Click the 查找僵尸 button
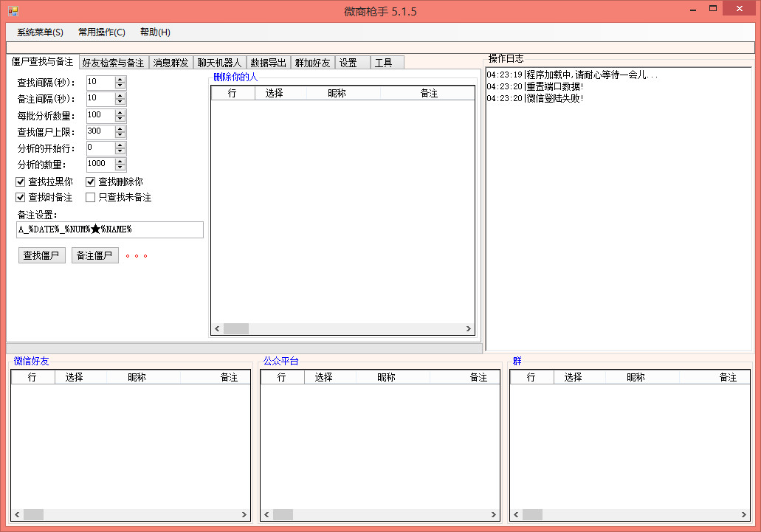761x532 pixels. (x=42, y=255)
